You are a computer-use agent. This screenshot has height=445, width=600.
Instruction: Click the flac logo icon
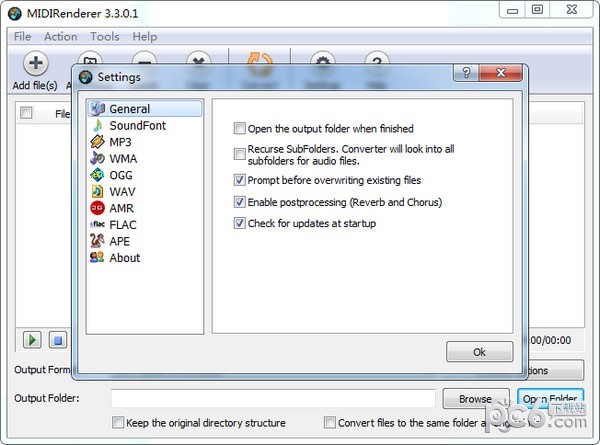[97, 224]
